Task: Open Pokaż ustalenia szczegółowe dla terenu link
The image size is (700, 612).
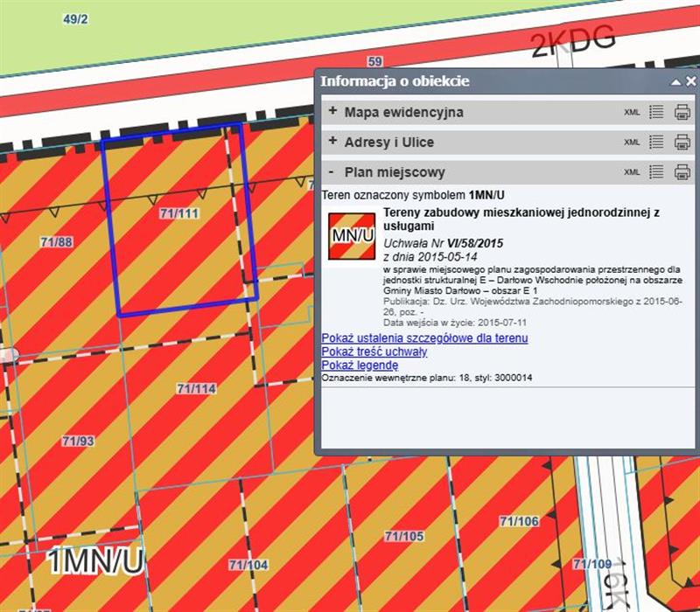Action: tap(424, 337)
